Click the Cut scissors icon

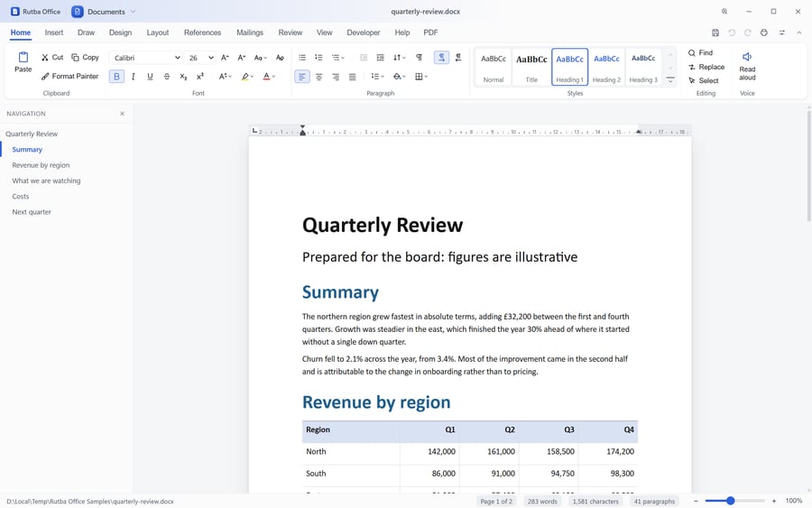[45, 58]
